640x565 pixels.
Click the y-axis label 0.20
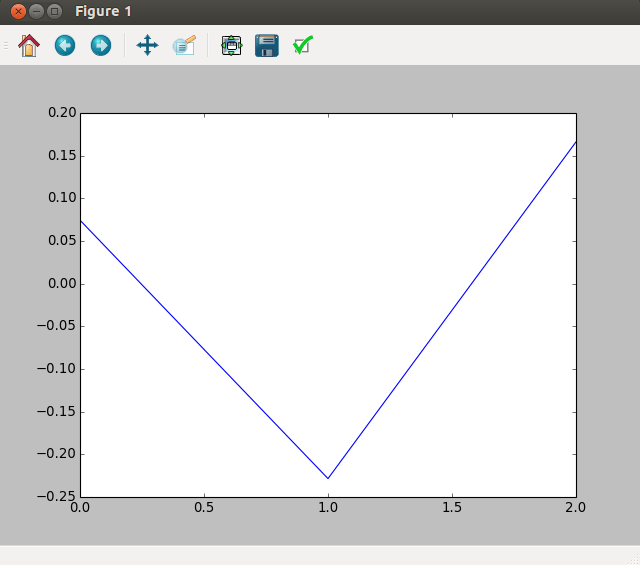[62, 112]
